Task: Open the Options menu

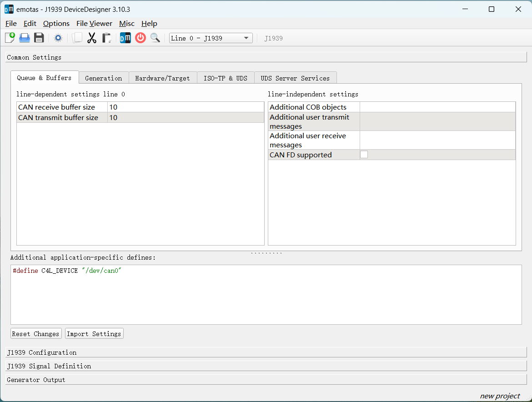Action: [x=56, y=23]
